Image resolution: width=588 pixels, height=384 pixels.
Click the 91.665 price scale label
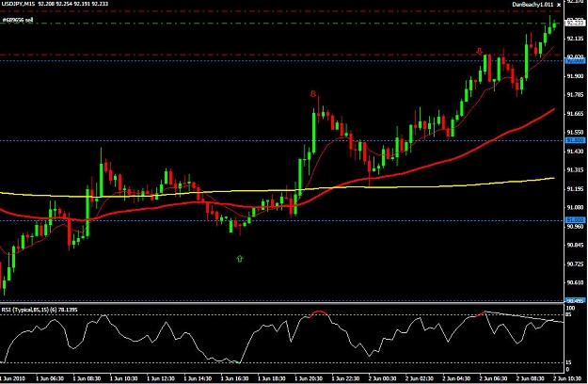pos(576,113)
